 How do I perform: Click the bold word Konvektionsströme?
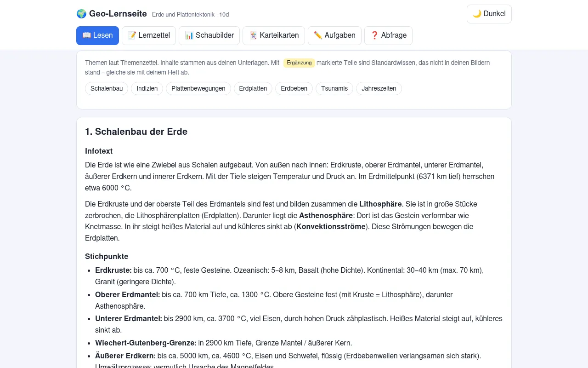pyautogui.click(x=331, y=226)
